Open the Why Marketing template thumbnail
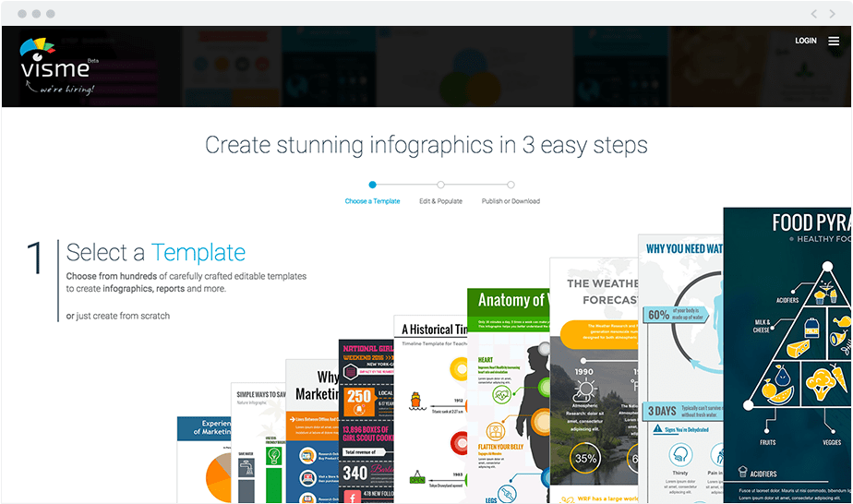853x504 pixels. click(312, 430)
